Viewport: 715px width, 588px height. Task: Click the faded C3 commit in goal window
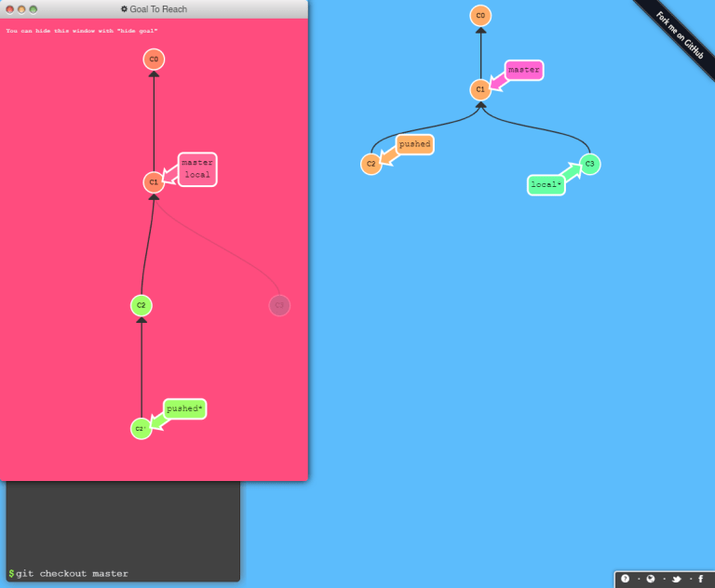[279, 305]
